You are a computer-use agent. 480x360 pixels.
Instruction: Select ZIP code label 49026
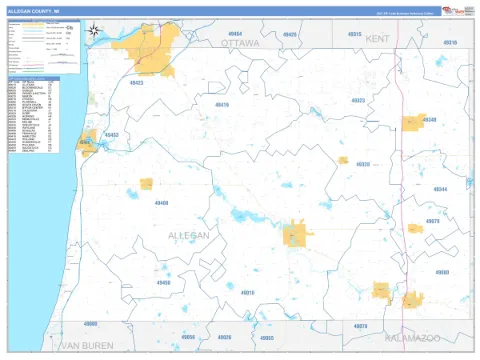pyautogui.click(x=224, y=337)
